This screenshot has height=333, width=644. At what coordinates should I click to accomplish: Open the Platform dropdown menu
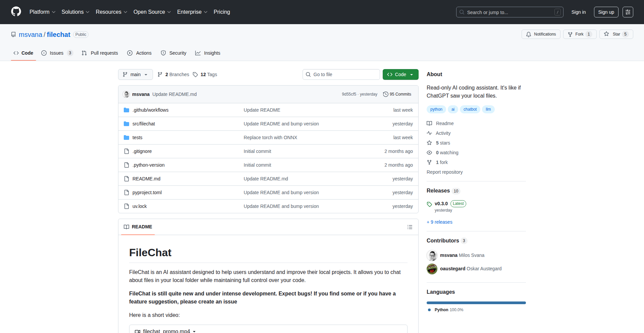pyautogui.click(x=42, y=12)
